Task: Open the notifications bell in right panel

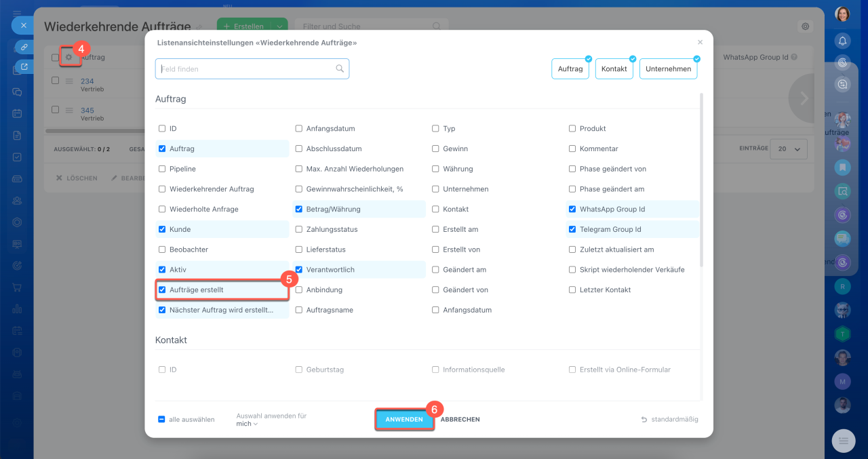Action: click(x=842, y=41)
